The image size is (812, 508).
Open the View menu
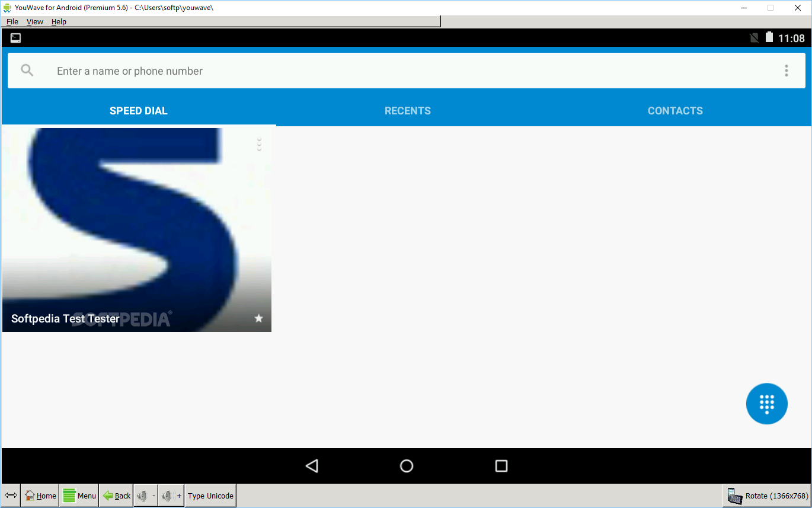pos(35,21)
